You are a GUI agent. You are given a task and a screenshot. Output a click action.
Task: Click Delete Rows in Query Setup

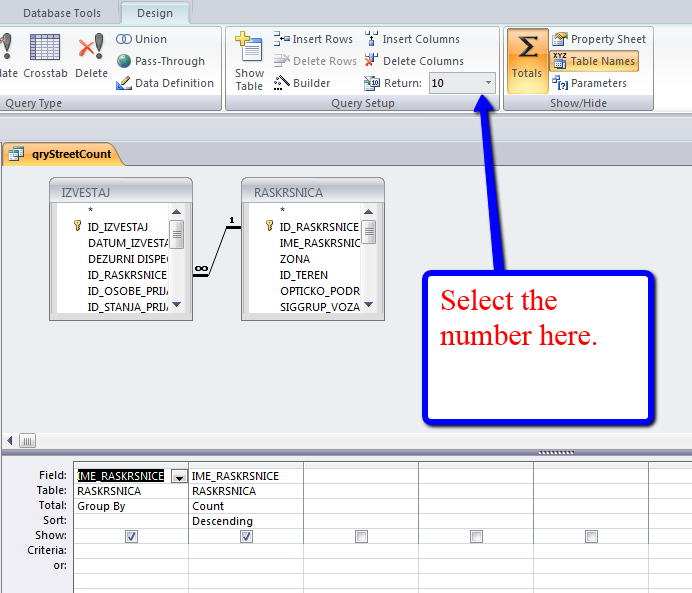pyautogui.click(x=315, y=61)
